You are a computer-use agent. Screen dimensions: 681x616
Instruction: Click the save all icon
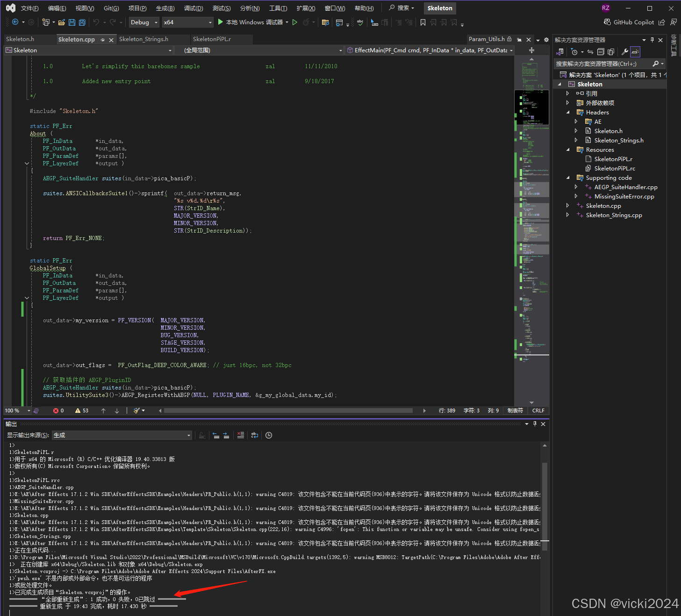[82, 22]
